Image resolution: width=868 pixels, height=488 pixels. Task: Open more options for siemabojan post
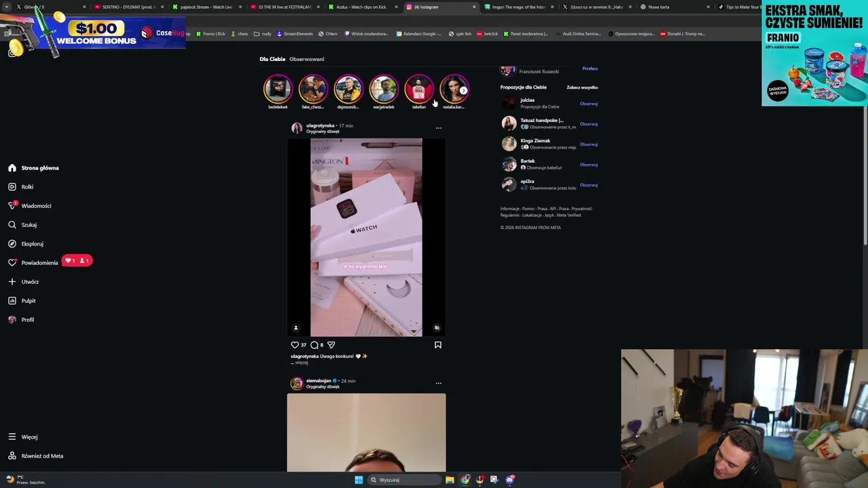(439, 384)
